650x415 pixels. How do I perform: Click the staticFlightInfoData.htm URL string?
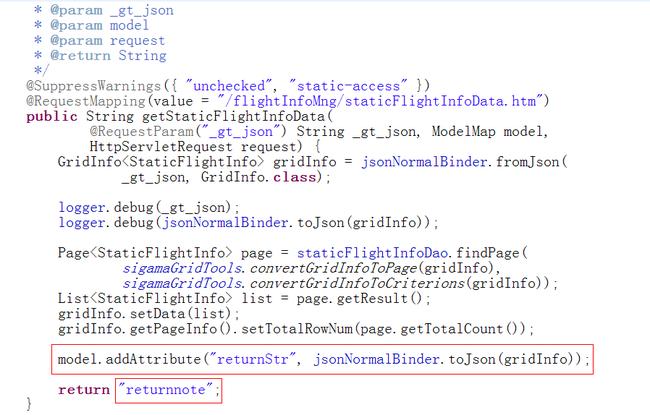(x=380, y=101)
